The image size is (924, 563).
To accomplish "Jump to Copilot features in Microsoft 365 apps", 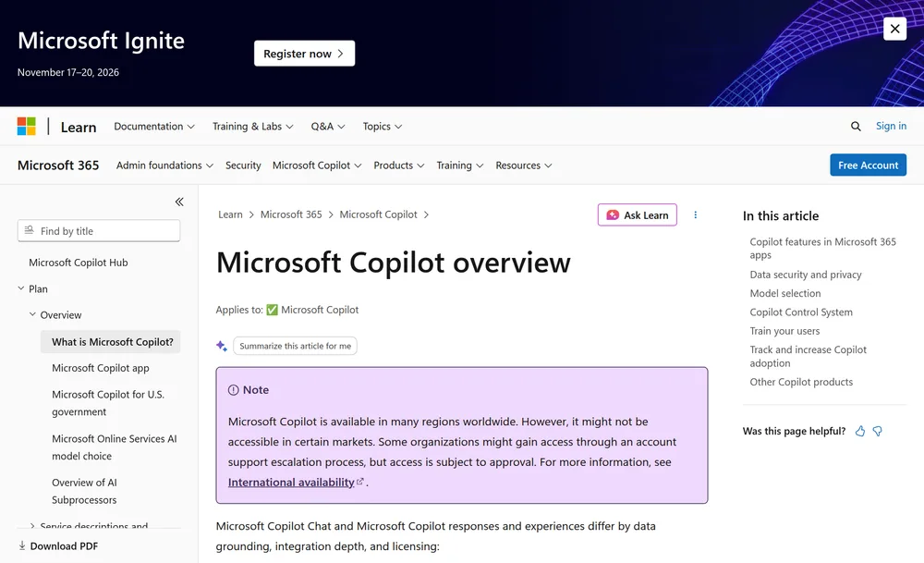I will 822,248.
